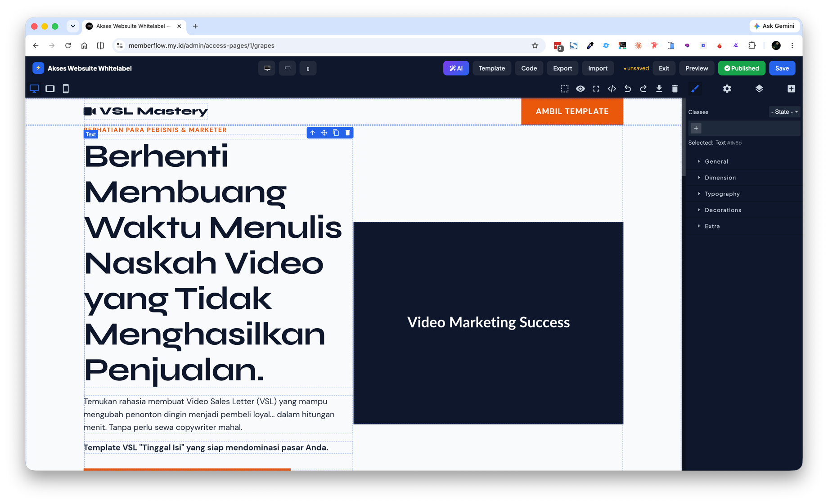Select the VSL Mastery logo text

[146, 111]
